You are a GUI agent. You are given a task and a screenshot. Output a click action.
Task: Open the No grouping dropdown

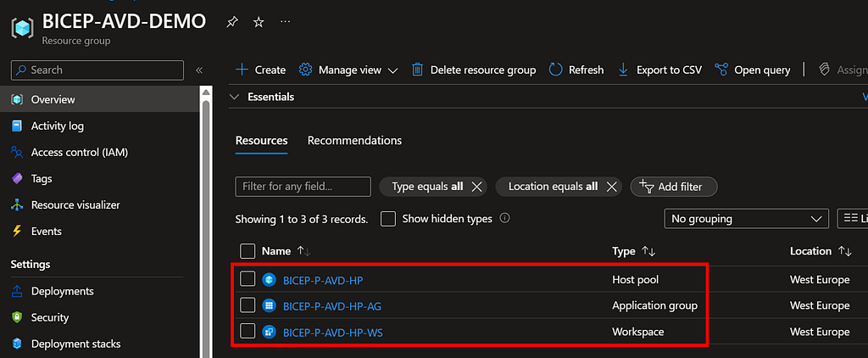[746, 219]
